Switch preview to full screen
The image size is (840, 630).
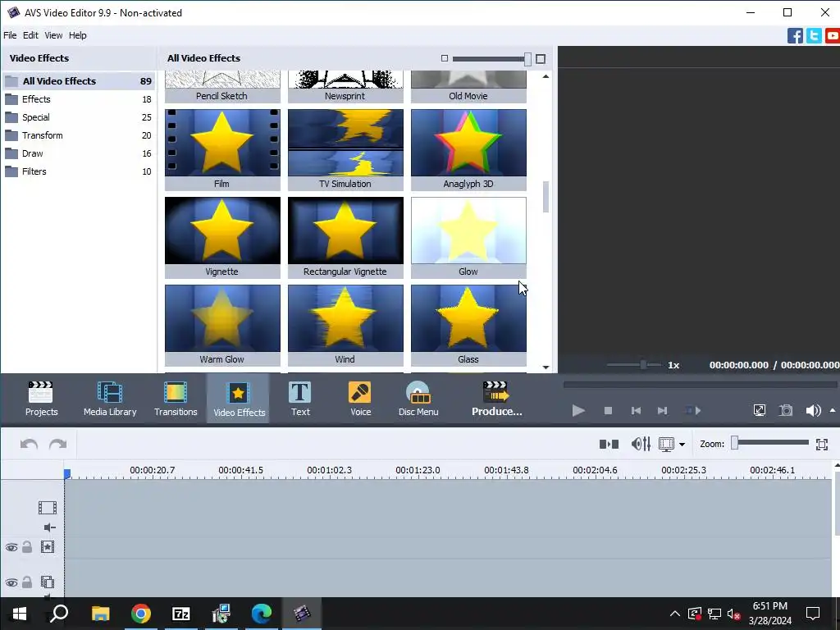tap(759, 410)
